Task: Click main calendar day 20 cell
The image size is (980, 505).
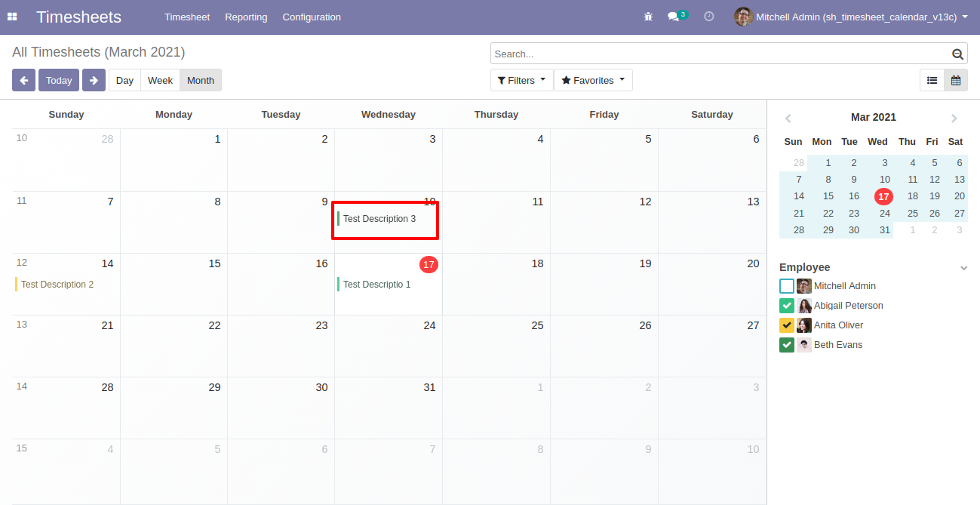Action: click(711, 284)
